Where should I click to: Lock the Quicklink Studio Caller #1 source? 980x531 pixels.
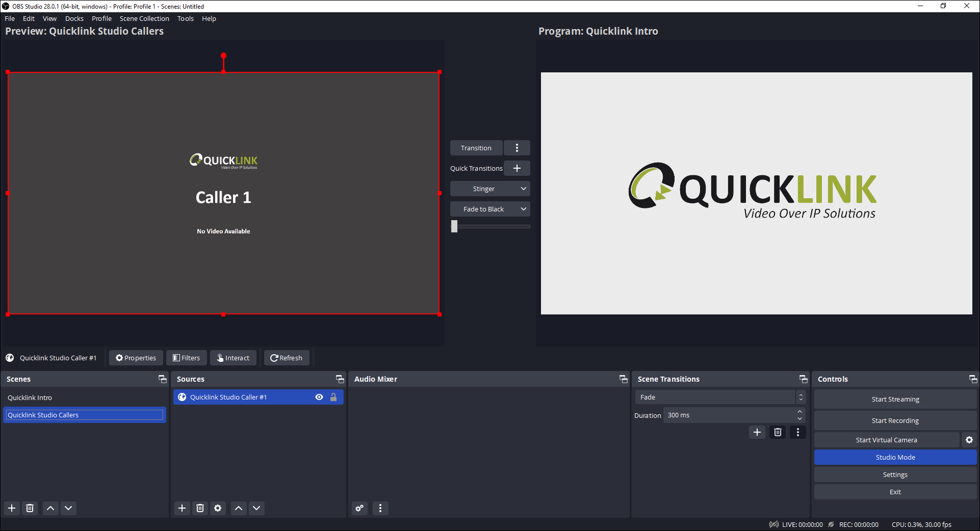pyautogui.click(x=333, y=397)
